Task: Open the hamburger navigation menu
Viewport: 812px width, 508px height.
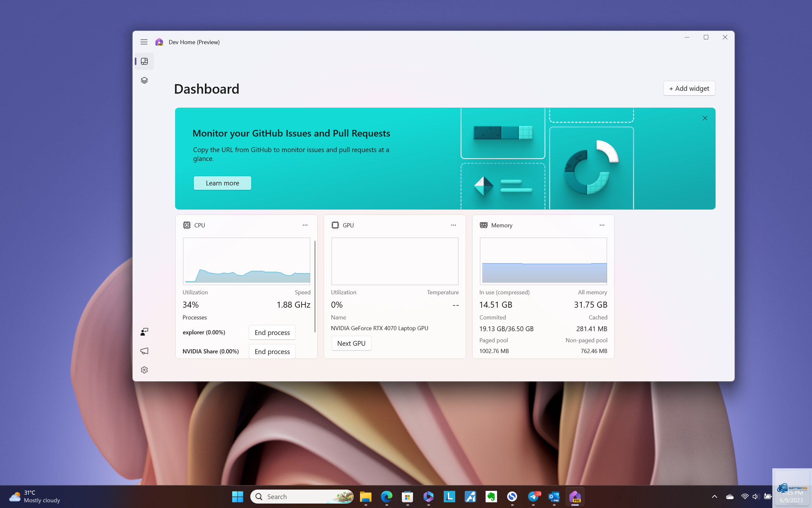Action: click(x=144, y=42)
